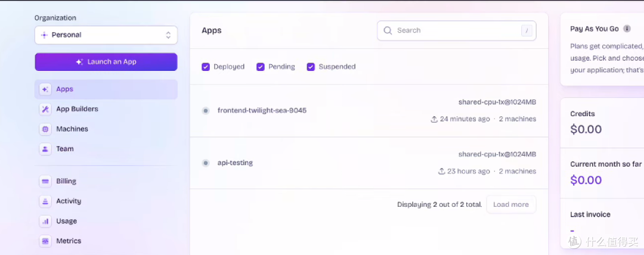This screenshot has width=644, height=255.
Task: Click the organization icon in Personal selector
Action: click(x=44, y=35)
